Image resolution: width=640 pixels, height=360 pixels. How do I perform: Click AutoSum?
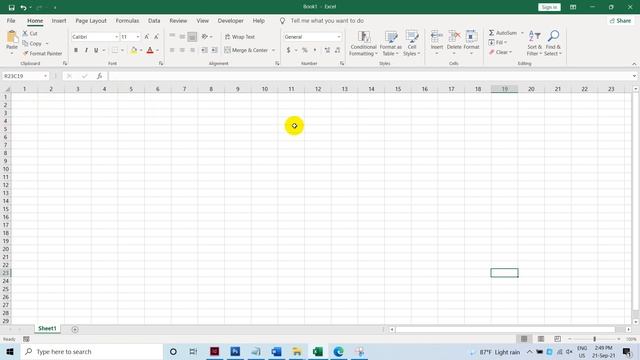(503, 33)
